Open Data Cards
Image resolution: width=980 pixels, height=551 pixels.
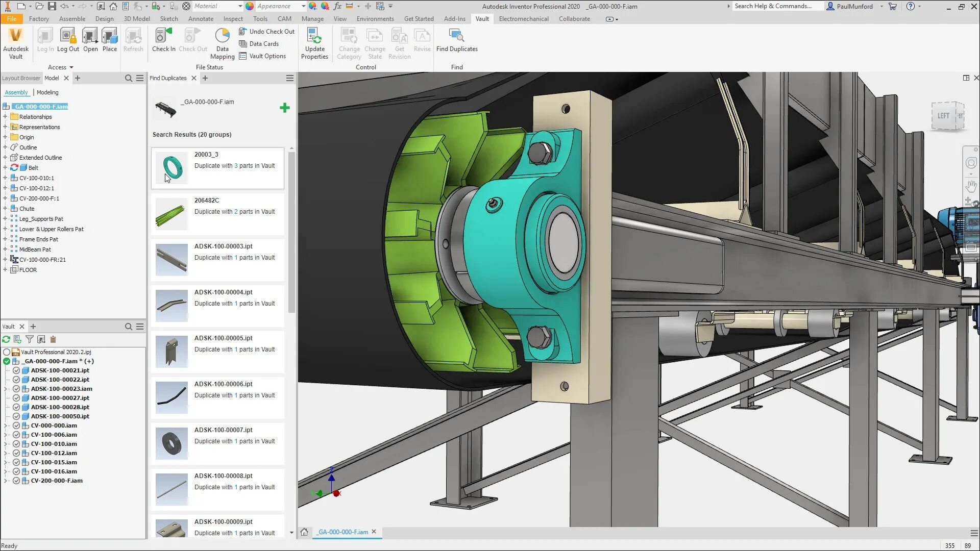point(259,44)
